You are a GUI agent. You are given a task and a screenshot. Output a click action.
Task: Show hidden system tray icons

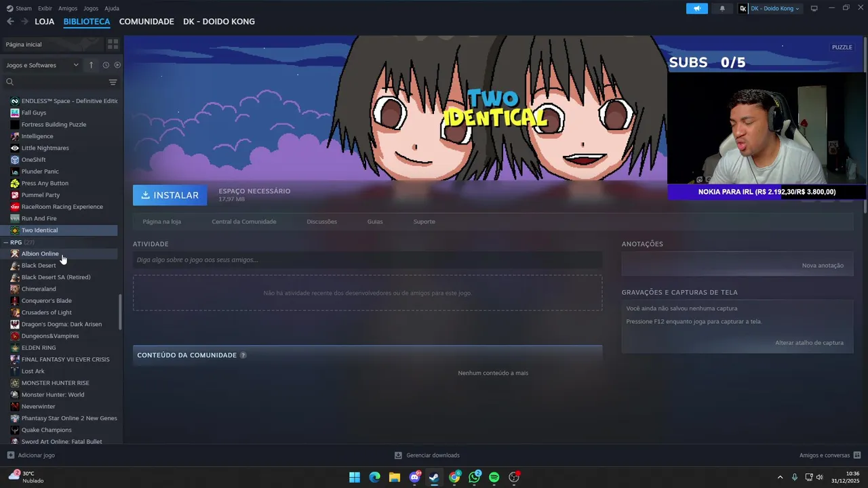(x=780, y=477)
